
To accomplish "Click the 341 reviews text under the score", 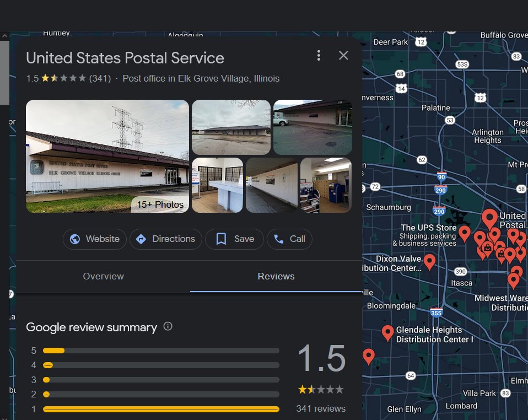I will click(321, 408).
